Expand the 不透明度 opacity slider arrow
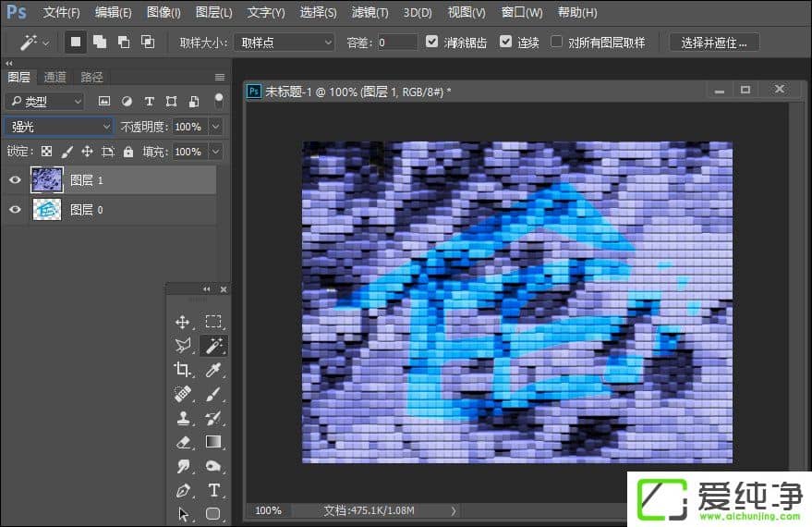This screenshot has width=812, height=527. [x=216, y=127]
